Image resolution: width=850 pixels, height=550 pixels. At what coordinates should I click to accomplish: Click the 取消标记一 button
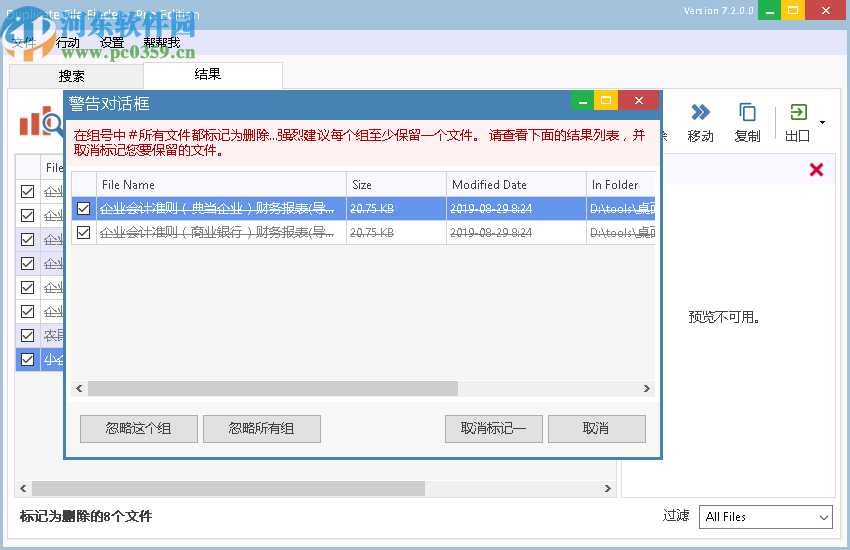pyautogui.click(x=494, y=429)
